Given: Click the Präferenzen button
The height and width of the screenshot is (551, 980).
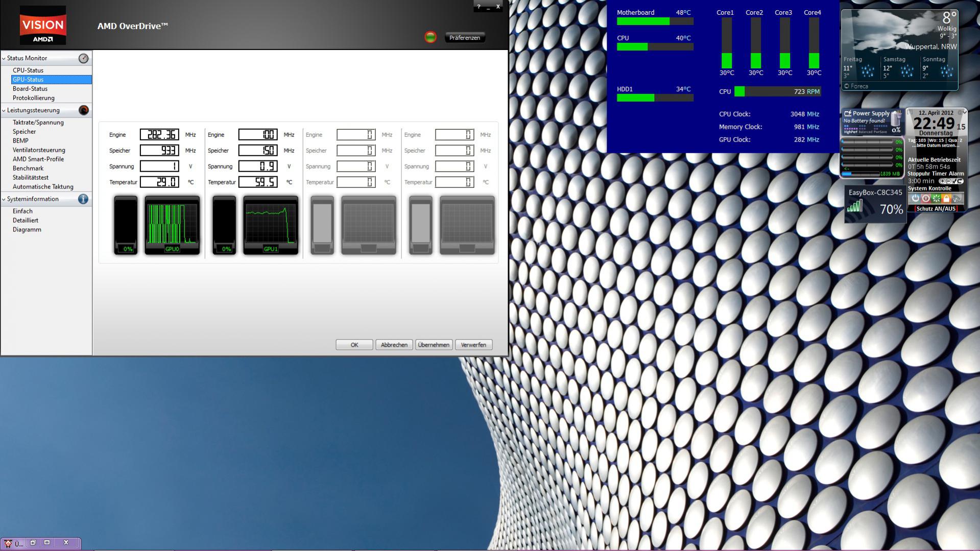Looking at the screenshot, I should point(465,38).
